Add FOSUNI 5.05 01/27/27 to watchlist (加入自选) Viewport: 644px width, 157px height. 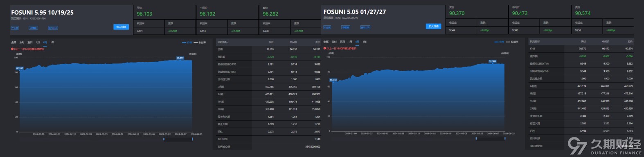(433, 26)
